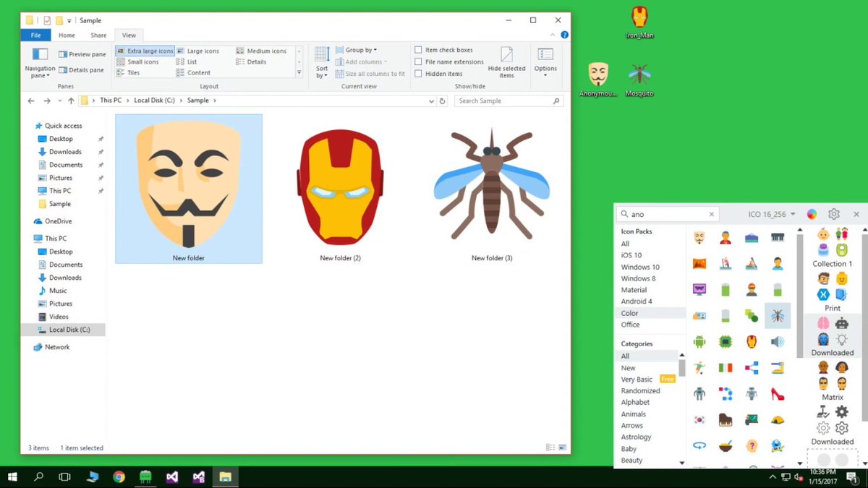Image resolution: width=868 pixels, height=488 pixels.
Task: Select the highlighted mosquito icon in results grid
Action: tap(778, 316)
